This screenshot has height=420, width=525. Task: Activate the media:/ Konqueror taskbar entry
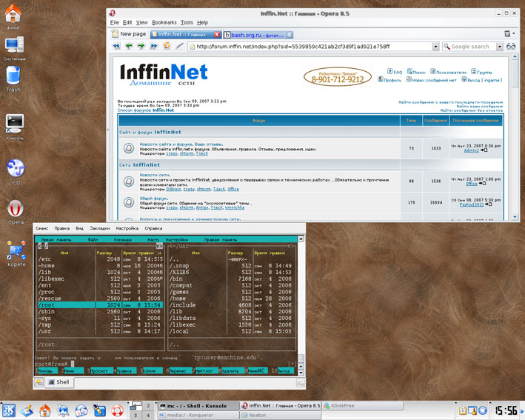(198, 415)
